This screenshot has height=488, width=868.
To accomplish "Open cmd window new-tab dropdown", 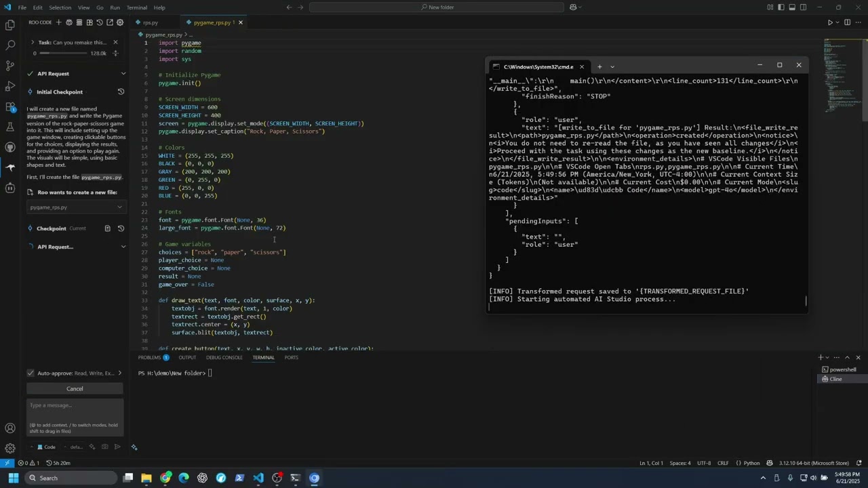I will (x=612, y=66).
